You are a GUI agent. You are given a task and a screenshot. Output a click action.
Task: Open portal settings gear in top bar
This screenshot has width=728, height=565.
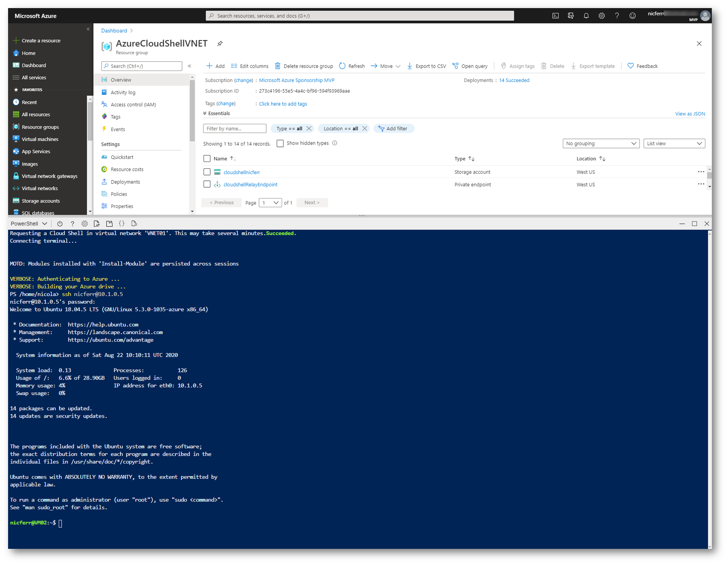tap(601, 16)
